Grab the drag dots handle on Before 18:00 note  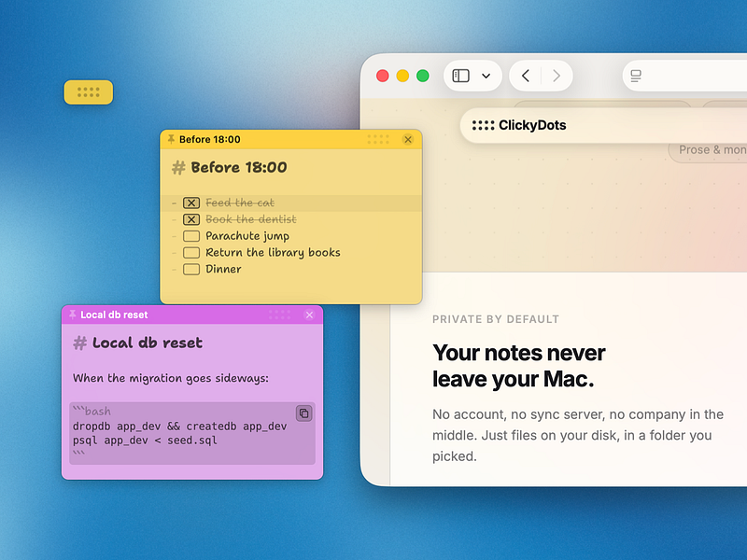point(378,139)
